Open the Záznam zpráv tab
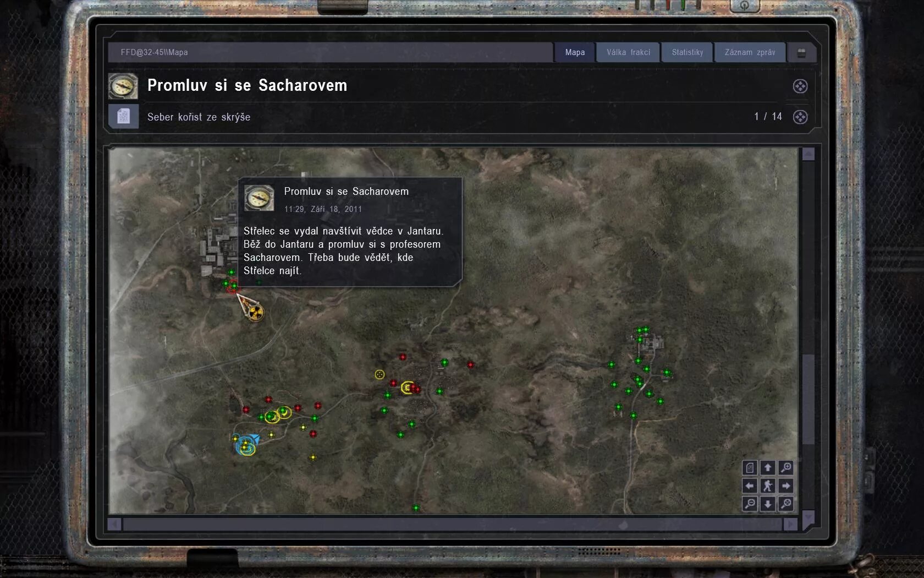Viewport: 924px width, 578px height. [x=750, y=52]
